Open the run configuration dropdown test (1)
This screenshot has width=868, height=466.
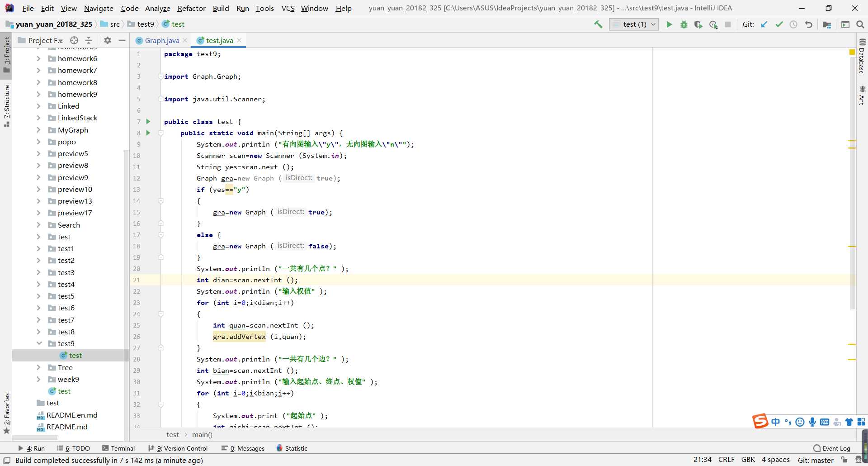click(x=634, y=24)
